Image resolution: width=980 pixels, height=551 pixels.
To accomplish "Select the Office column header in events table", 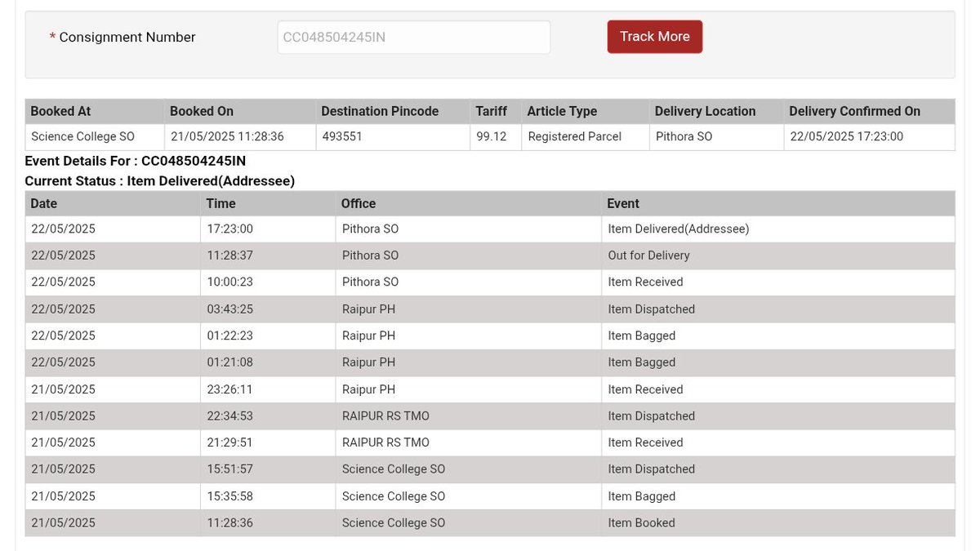I will pyautogui.click(x=468, y=203).
